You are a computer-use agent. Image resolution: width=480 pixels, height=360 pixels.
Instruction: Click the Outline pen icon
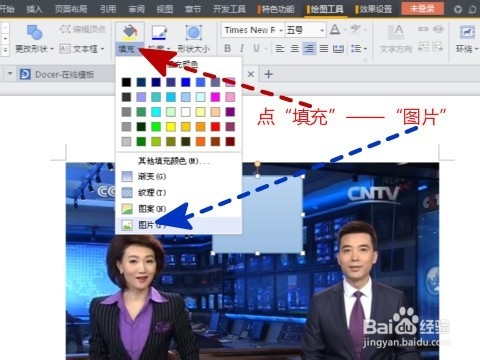(x=159, y=33)
